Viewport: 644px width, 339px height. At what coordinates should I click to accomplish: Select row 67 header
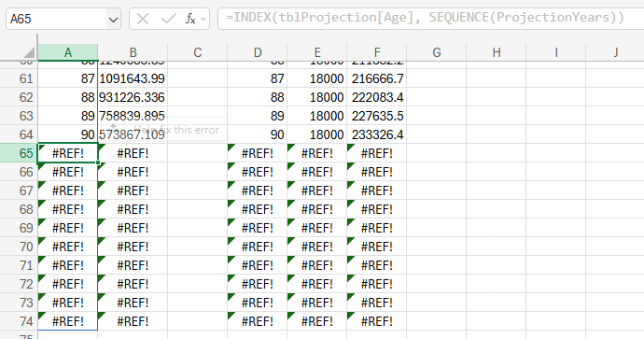[19, 191]
